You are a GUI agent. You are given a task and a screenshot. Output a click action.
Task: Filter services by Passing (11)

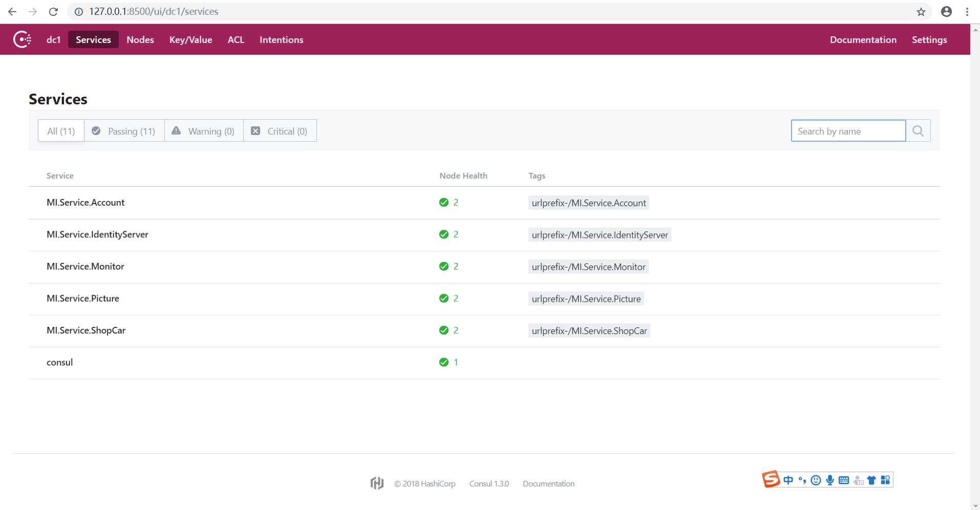(124, 131)
